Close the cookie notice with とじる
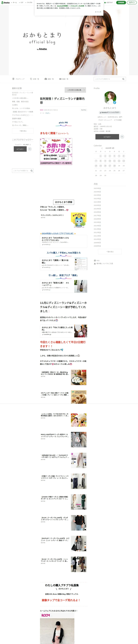 point(98,12)
